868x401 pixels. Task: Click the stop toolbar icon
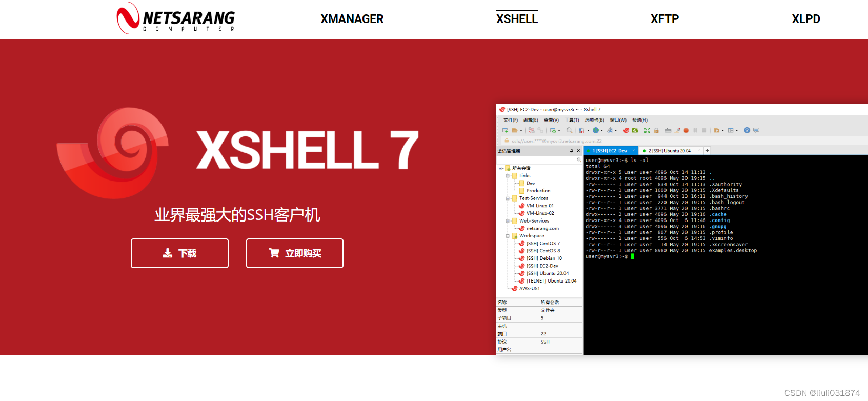(704, 130)
